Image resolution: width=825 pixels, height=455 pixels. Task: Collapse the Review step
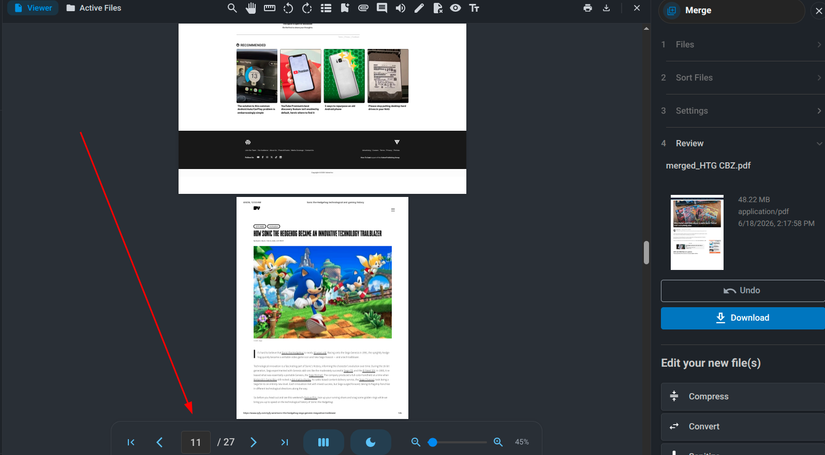click(x=741, y=144)
